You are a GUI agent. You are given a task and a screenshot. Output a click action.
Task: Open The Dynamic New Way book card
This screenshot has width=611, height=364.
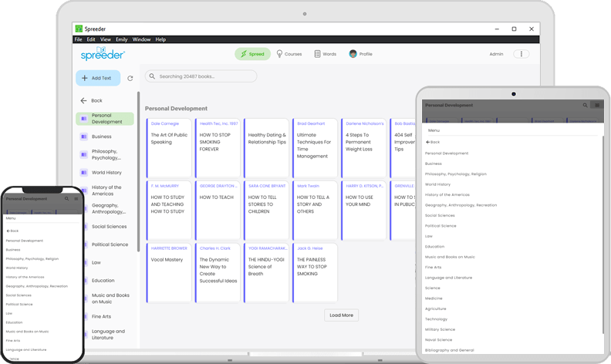218,273
